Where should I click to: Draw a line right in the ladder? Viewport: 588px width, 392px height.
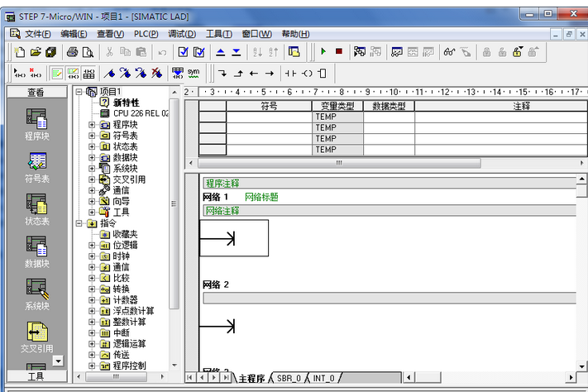[x=270, y=74]
